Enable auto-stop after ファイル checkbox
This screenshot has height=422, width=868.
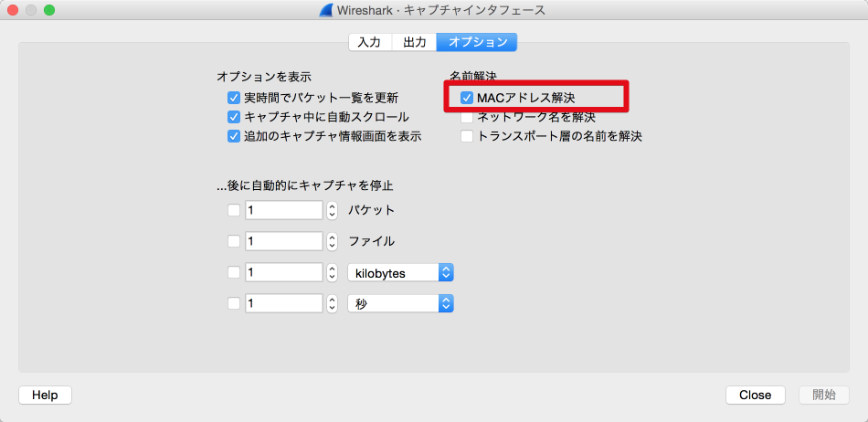point(234,241)
